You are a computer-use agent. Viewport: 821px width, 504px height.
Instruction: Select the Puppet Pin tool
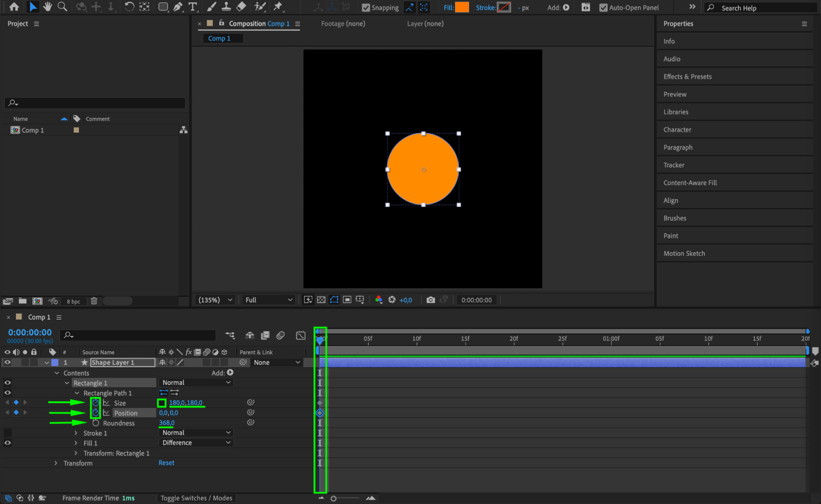(278, 7)
